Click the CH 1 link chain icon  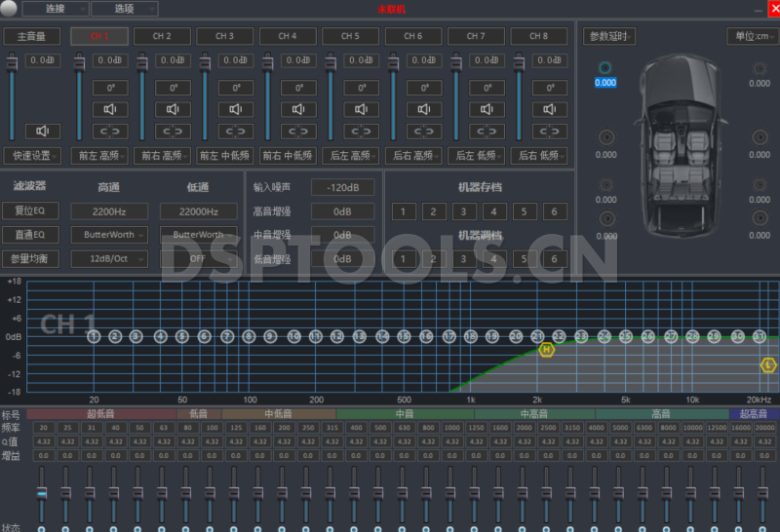point(110,131)
